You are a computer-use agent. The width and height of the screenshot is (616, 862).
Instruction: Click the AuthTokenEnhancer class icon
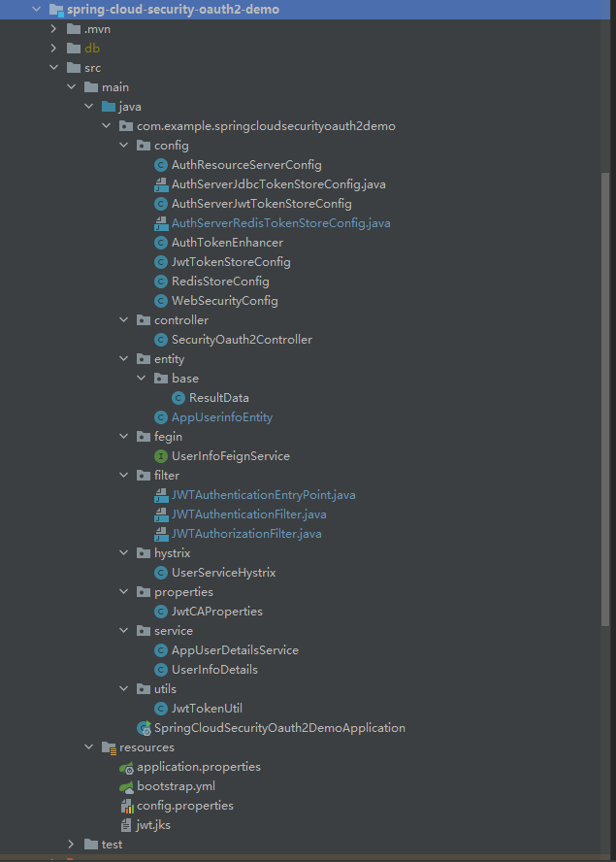(x=160, y=243)
